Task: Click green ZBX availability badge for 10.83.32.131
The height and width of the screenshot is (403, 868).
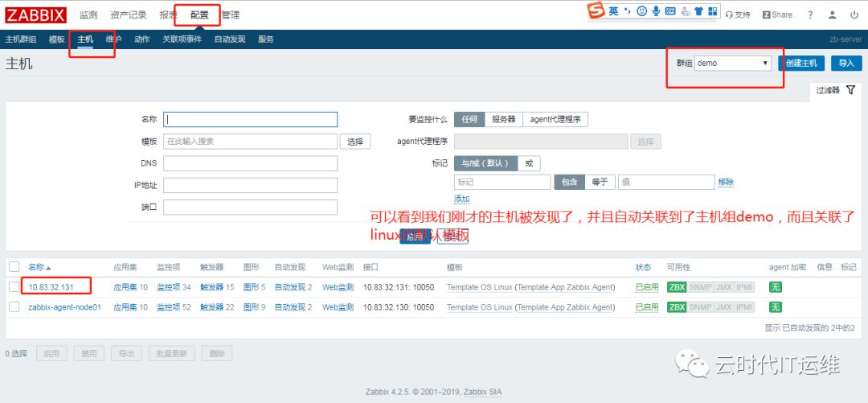Action: pos(677,287)
